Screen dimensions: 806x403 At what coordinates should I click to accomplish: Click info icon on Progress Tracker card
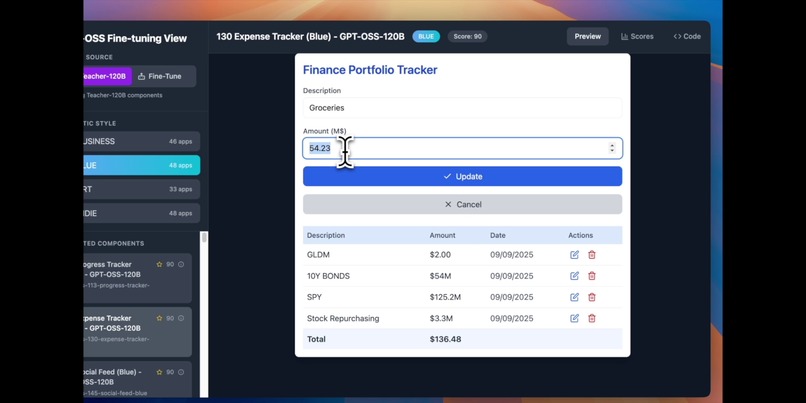point(181,264)
